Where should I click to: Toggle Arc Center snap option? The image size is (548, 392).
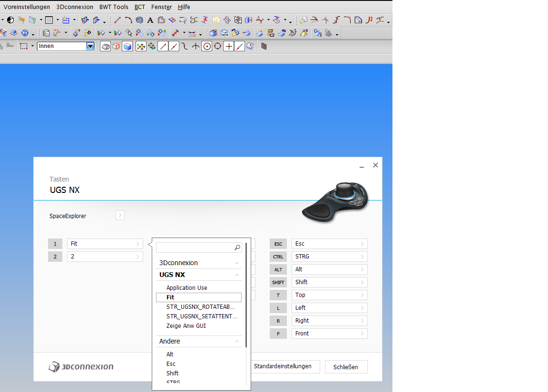pos(207,46)
